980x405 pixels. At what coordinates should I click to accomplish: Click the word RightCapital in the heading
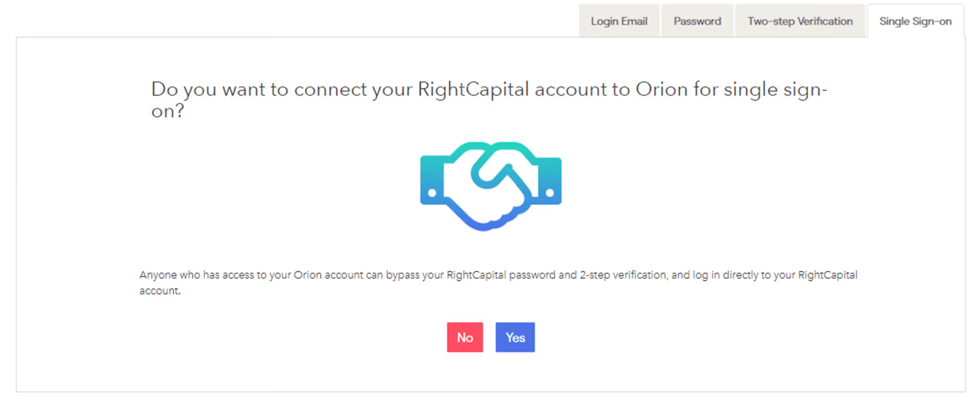(x=473, y=90)
